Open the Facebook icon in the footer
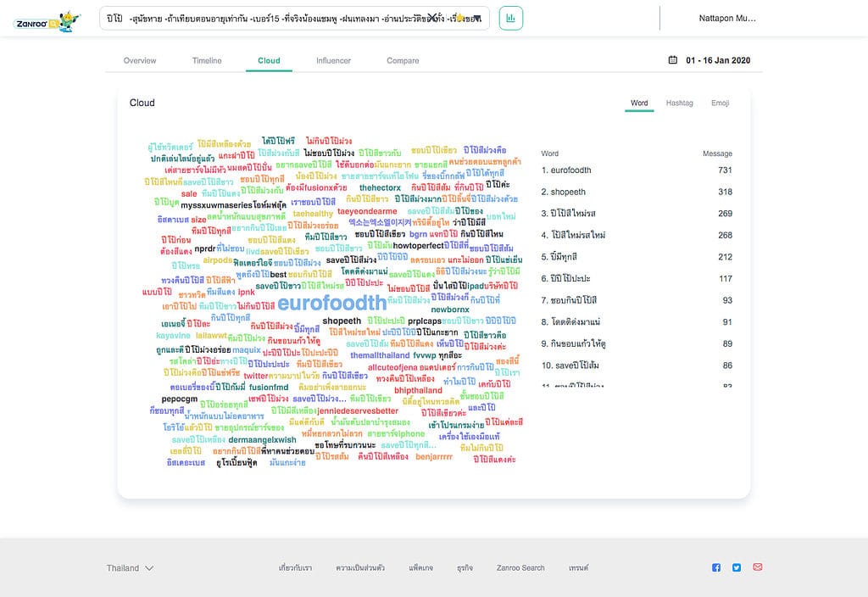 716,567
